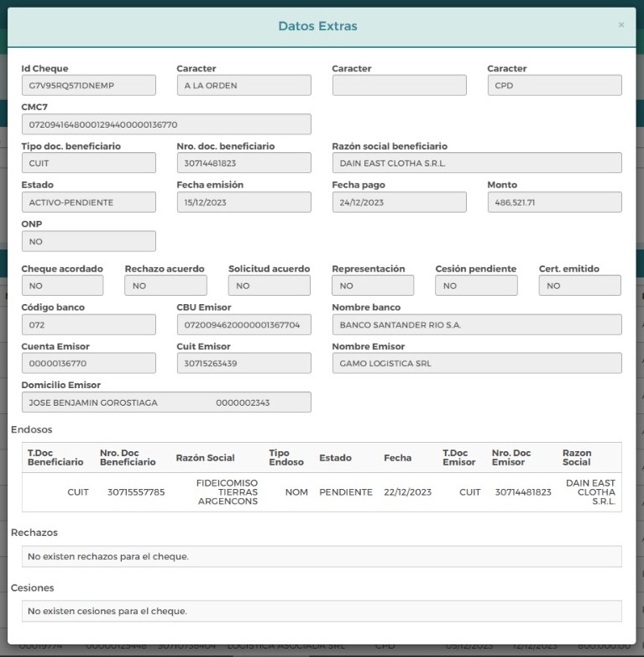Click FIDEICOMISO TIERRAS ARGENCONS cell
Screen dimensions: 644x657
point(227,492)
